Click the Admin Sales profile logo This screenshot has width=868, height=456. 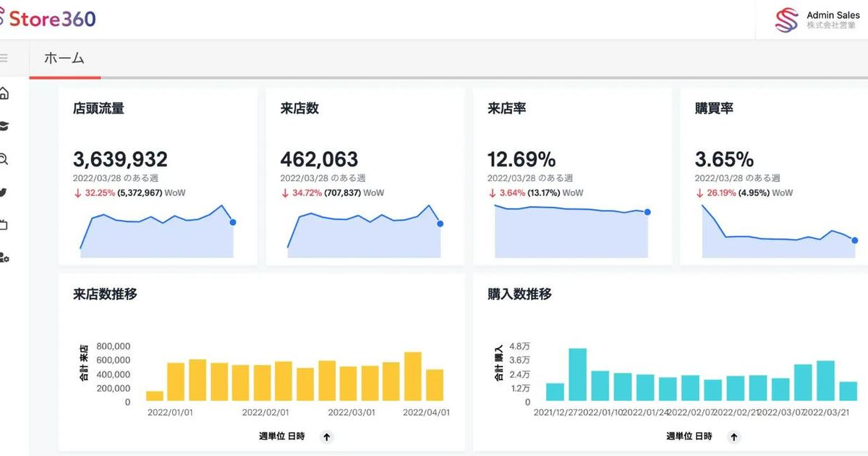tap(786, 20)
